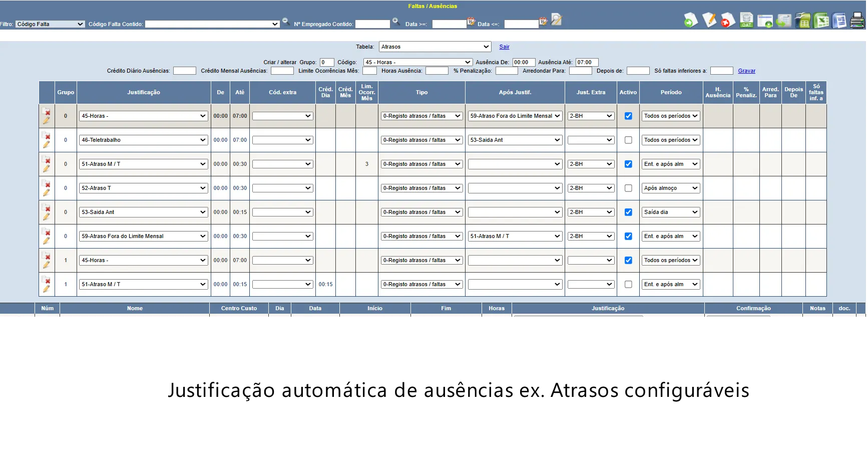Image resolution: width=868 pixels, height=454 pixels.
Task: Open Período dropdown showing Saída dia
Action: click(x=671, y=212)
